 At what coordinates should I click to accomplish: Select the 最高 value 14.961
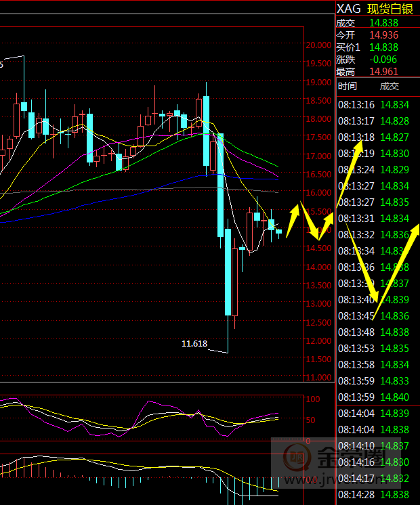pyautogui.click(x=383, y=72)
